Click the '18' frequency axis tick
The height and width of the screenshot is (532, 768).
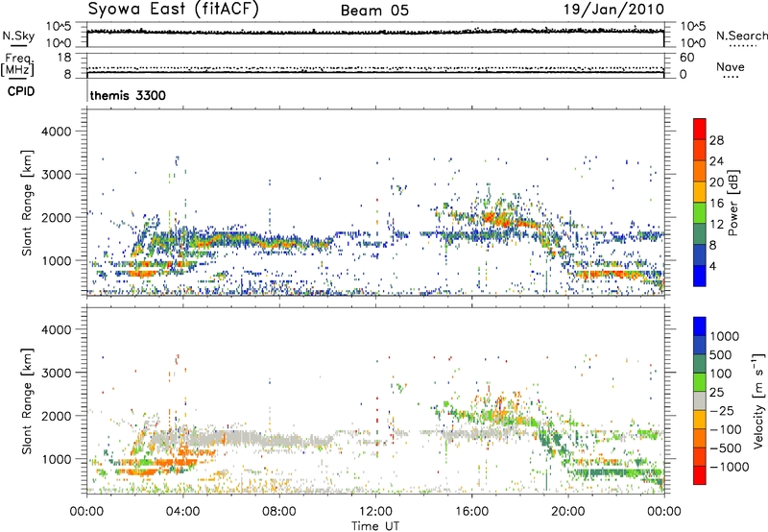pyautogui.click(x=63, y=58)
